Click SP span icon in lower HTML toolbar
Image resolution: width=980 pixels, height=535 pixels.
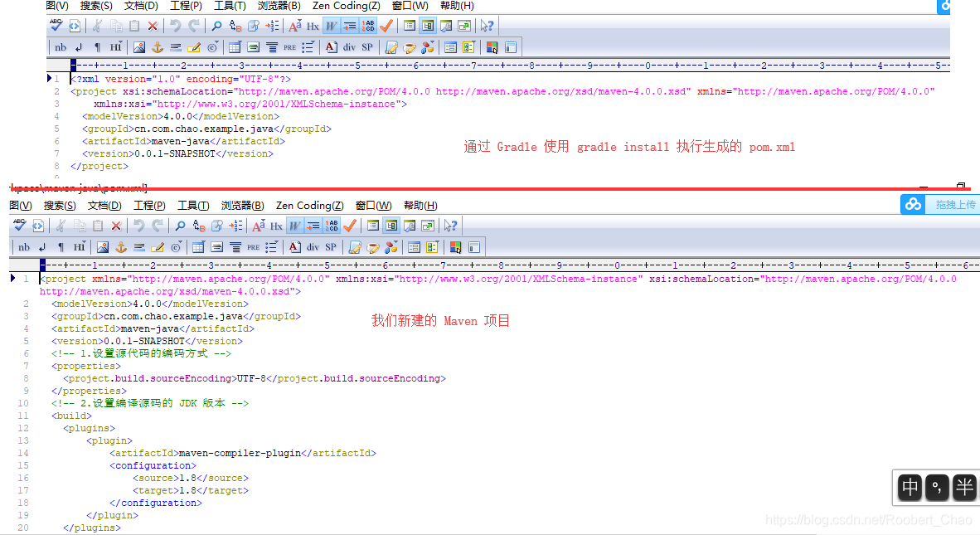click(331, 247)
